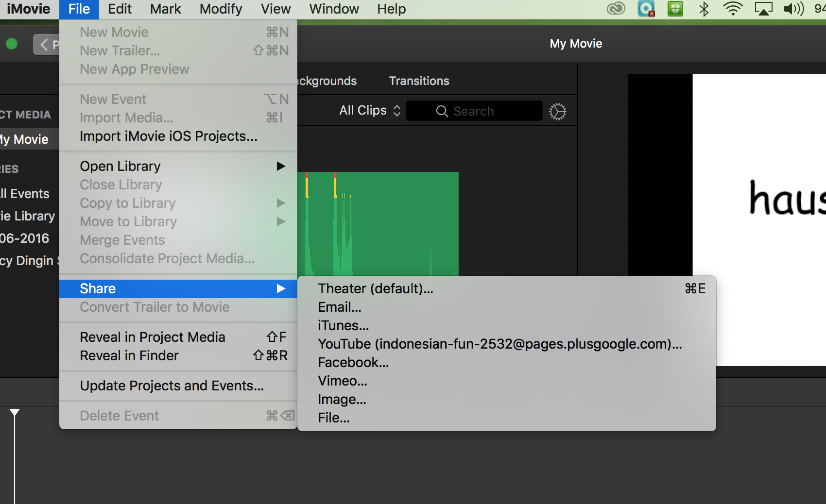
Task: Choose Theater (default) share option
Action: (x=375, y=289)
